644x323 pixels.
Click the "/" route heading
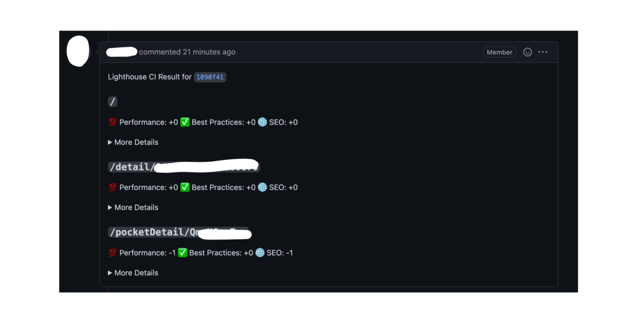click(x=113, y=102)
